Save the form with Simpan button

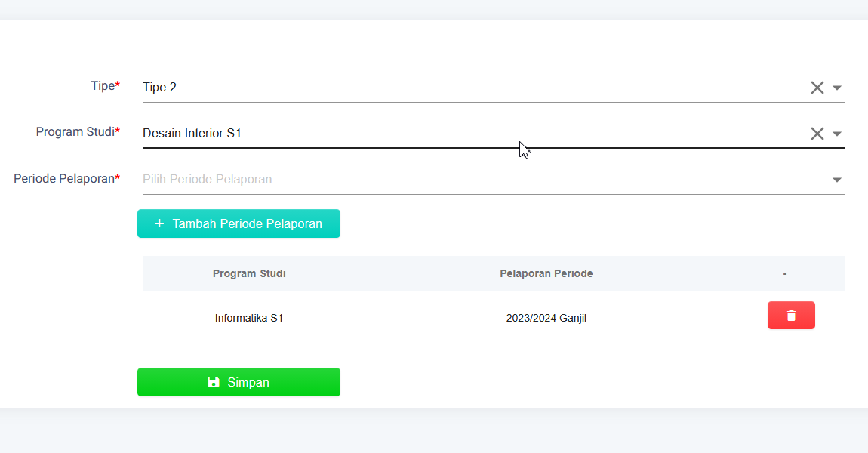239,382
